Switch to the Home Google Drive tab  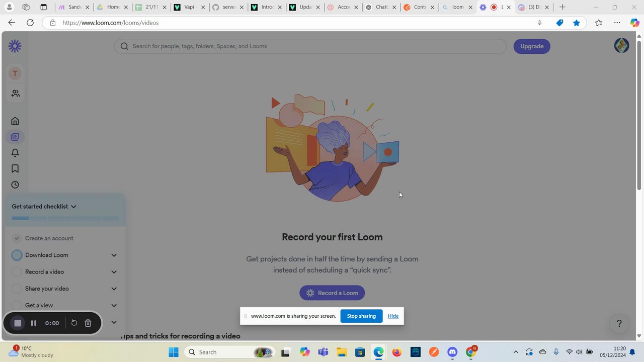112,7
